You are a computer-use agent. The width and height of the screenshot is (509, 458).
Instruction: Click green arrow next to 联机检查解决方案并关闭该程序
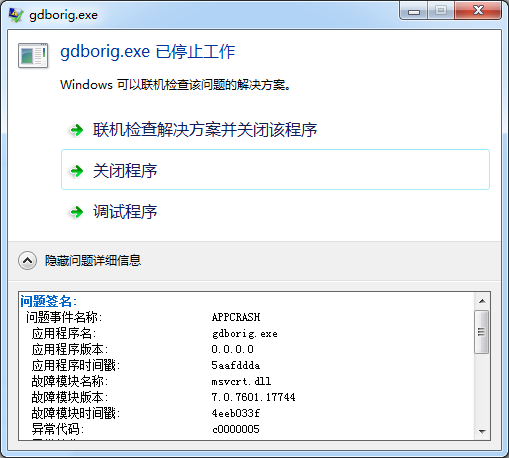pos(76,130)
